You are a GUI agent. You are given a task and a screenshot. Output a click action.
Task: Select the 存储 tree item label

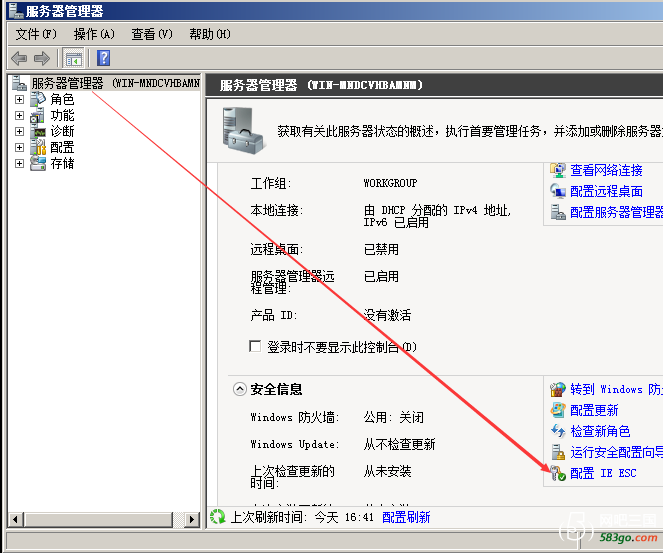coord(62,163)
